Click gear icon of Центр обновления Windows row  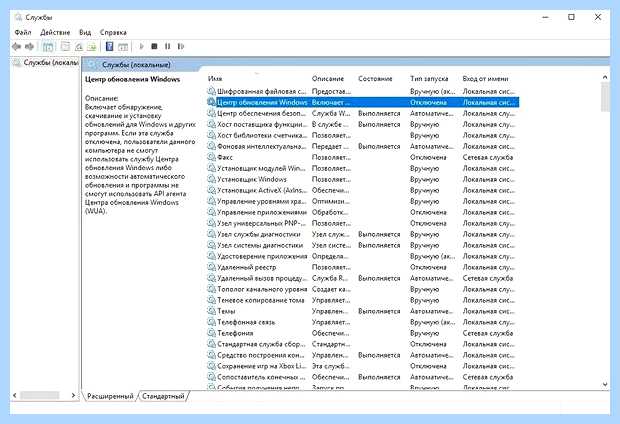point(212,102)
